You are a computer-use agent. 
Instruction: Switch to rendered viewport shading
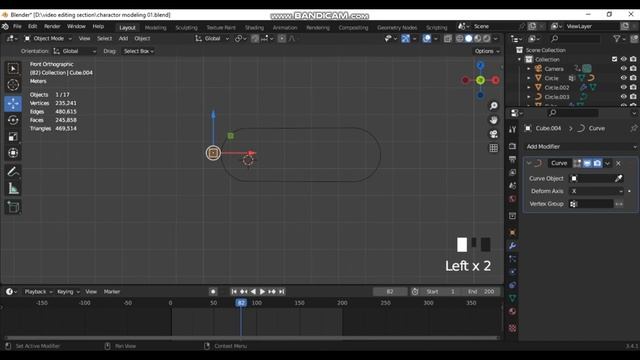click(487, 38)
